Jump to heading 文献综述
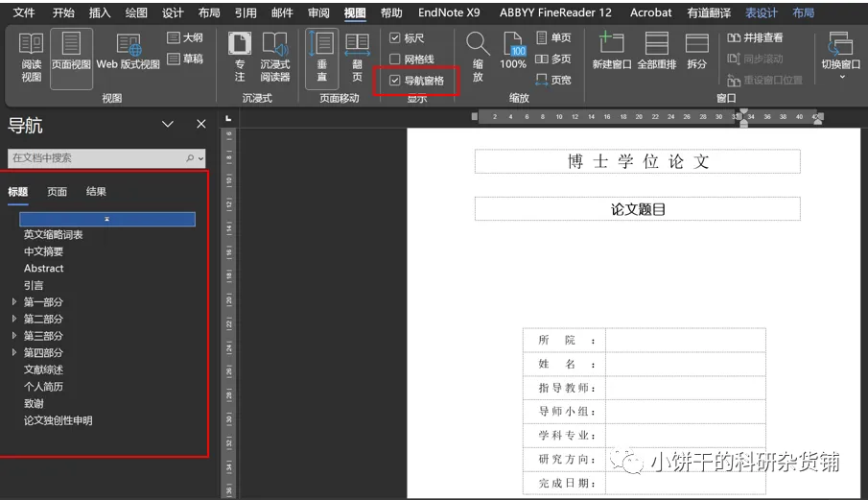The height and width of the screenshot is (500, 868). tap(43, 369)
